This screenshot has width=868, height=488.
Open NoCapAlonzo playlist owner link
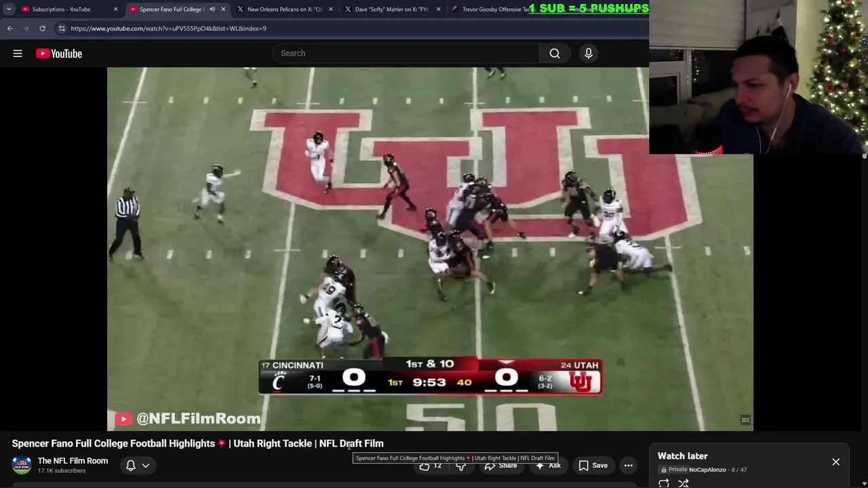tap(707, 470)
